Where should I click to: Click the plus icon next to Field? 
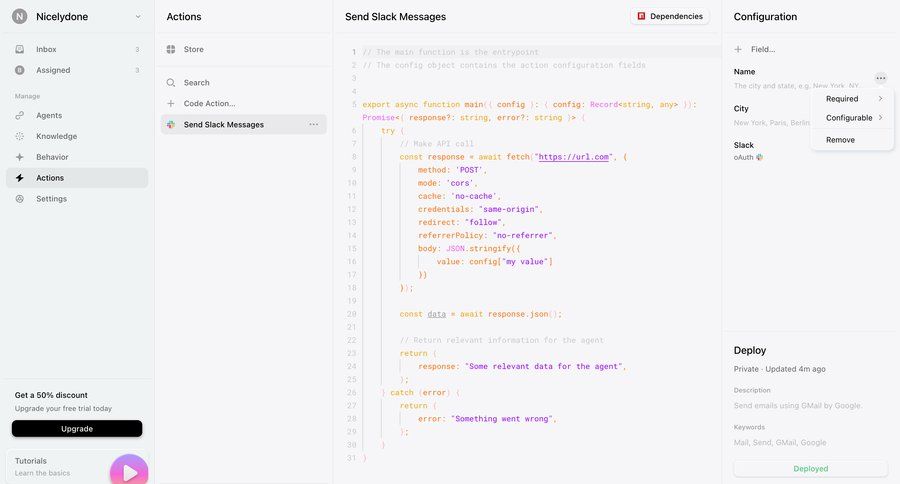pyautogui.click(x=738, y=49)
